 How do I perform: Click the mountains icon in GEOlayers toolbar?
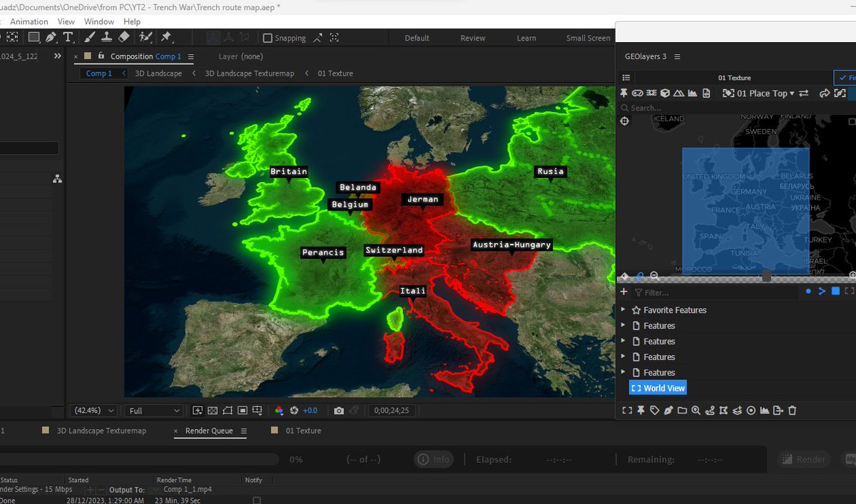click(x=678, y=93)
